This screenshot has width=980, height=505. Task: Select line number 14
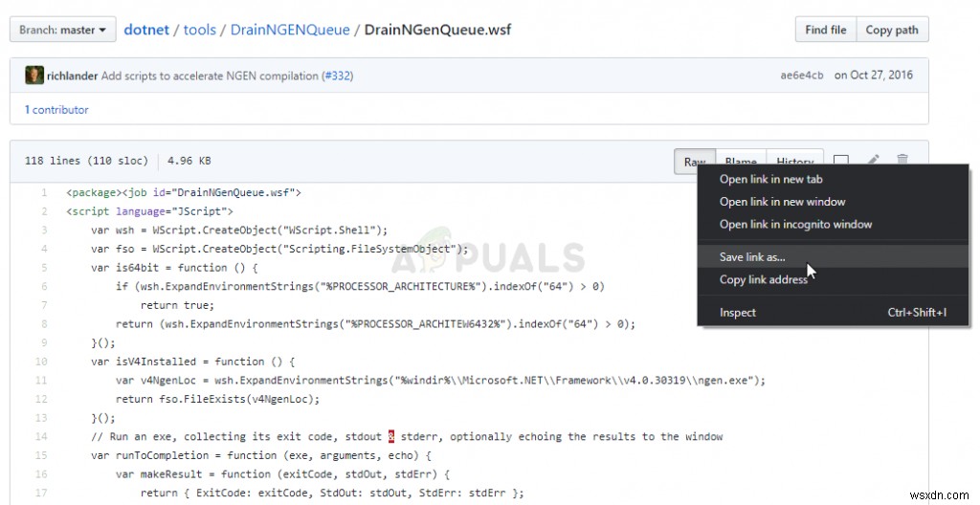(41, 436)
